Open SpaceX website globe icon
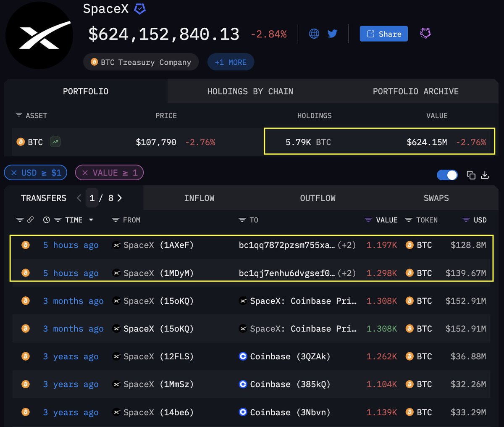Image resolution: width=504 pixels, height=427 pixels. [314, 34]
